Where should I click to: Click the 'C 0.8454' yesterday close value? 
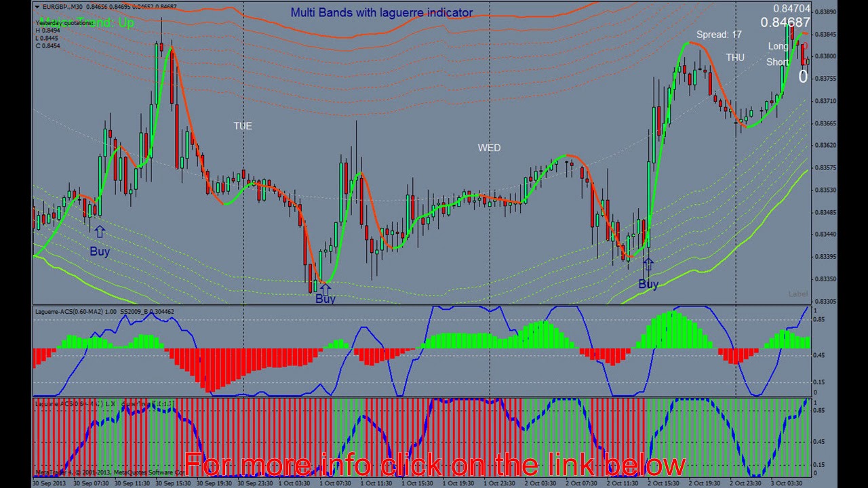coord(47,45)
